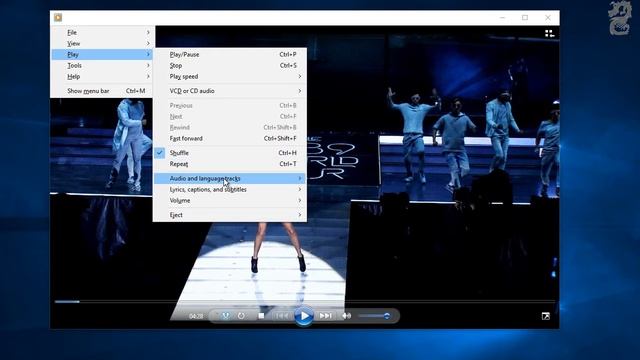Expand the Eject submenu
The image size is (640, 360).
coord(230,215)
